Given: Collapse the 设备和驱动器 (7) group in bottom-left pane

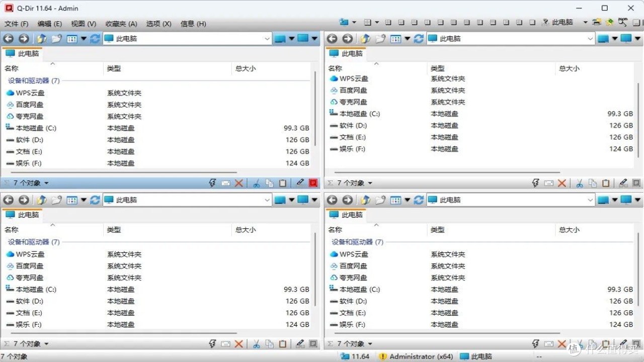Looking at the screenshot, I should click(34, 242).
